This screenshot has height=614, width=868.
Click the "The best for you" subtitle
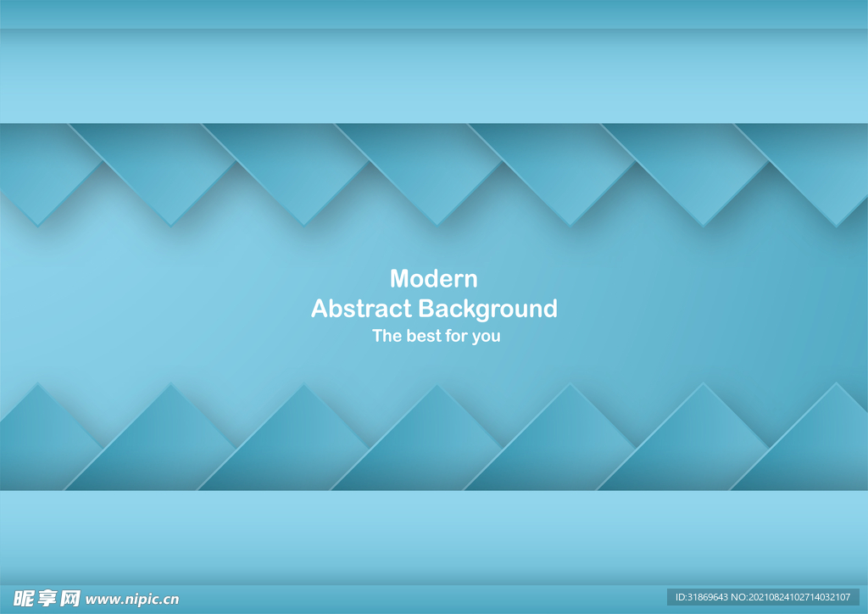point(437,336)
